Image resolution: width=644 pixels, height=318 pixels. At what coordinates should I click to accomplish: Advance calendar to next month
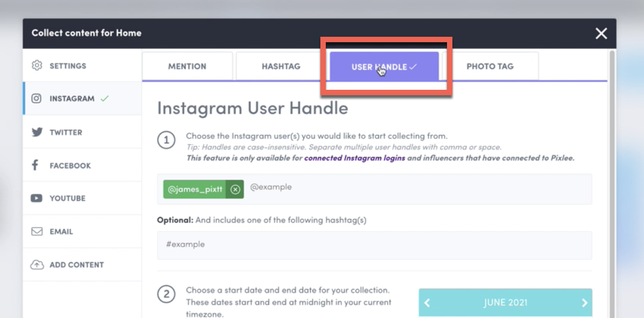coord(584,303)
